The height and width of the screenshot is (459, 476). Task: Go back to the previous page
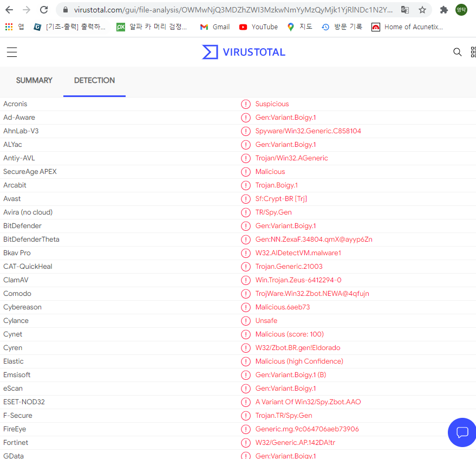click(x=9, y=10)
